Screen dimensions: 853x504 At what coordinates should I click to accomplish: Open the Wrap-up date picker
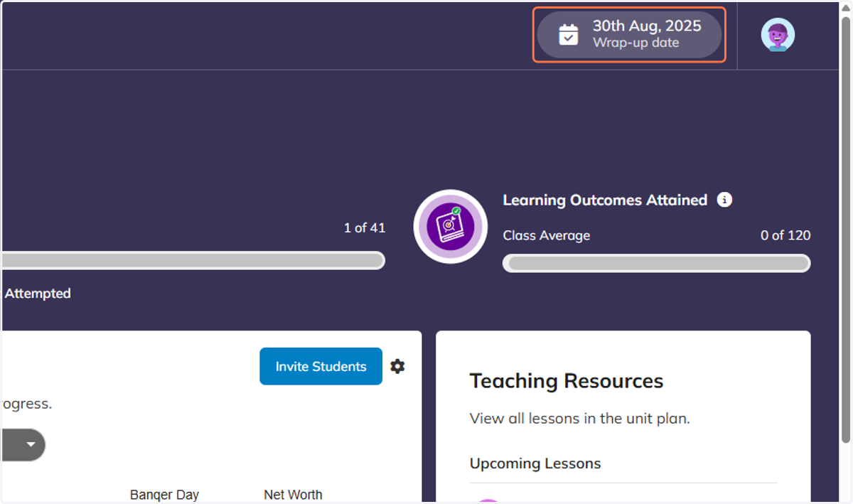tap(629, 34)
